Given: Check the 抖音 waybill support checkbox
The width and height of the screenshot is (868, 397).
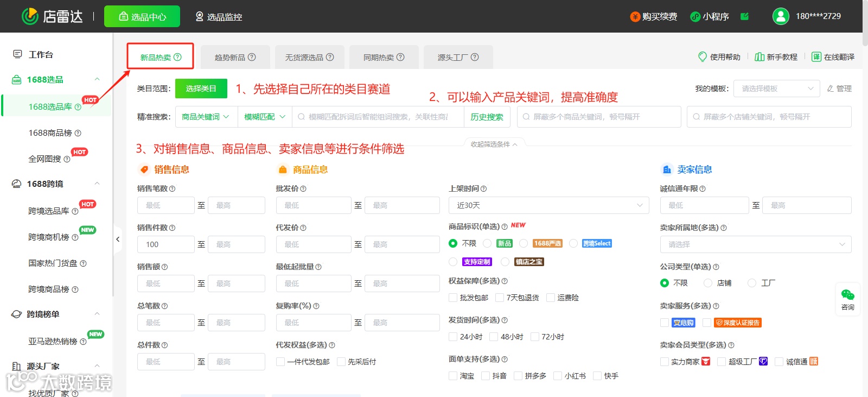Looking at the screenshot, I should click(486, 376).
